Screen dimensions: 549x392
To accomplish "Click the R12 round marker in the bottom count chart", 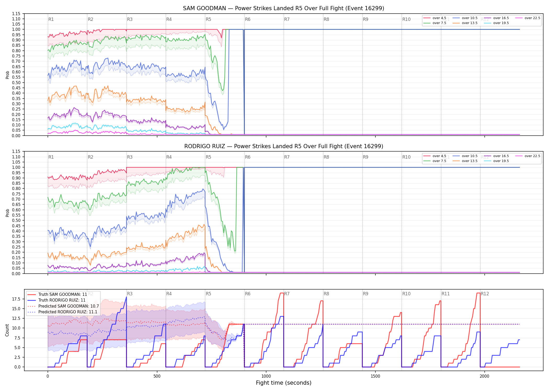I will (485, 294).
